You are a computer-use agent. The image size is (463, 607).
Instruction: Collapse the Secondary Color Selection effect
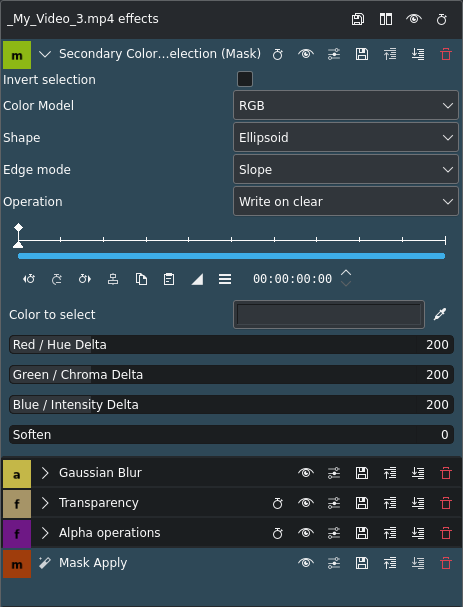click(x=45, y=54)
